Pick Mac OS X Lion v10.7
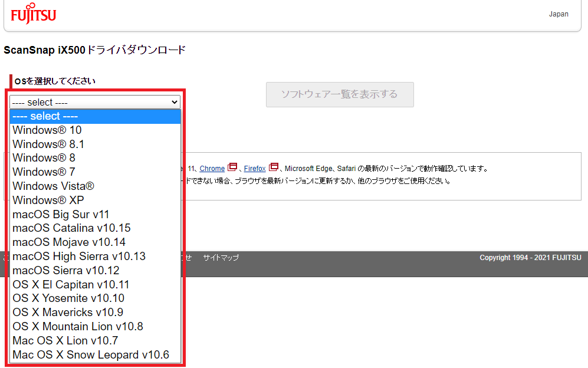Viewport: 588px width, 368px height. [96, 341]
